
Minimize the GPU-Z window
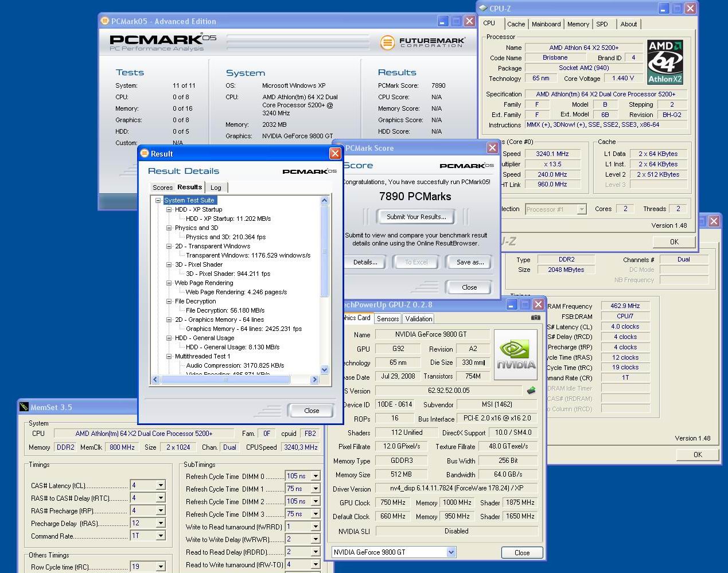coord(511,305)
